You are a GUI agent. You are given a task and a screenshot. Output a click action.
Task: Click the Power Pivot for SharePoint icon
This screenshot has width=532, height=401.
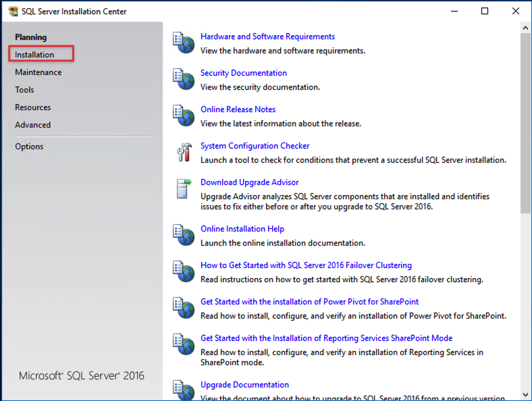coord(183,308)
